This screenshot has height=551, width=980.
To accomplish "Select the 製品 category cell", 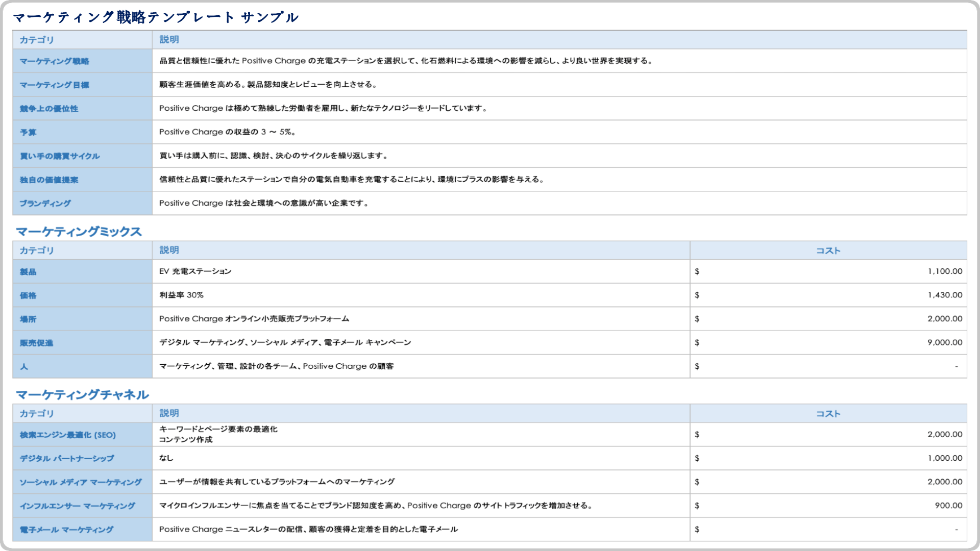I will pos(82,272).
